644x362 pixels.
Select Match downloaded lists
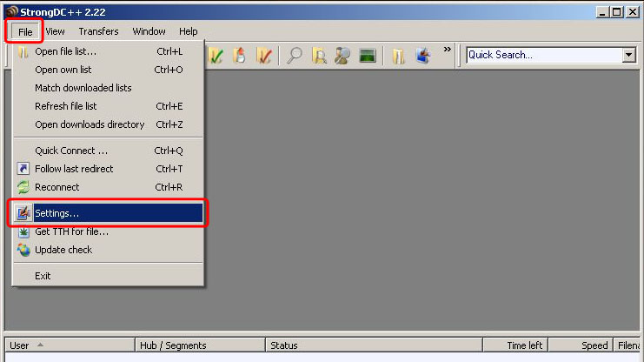109,88
